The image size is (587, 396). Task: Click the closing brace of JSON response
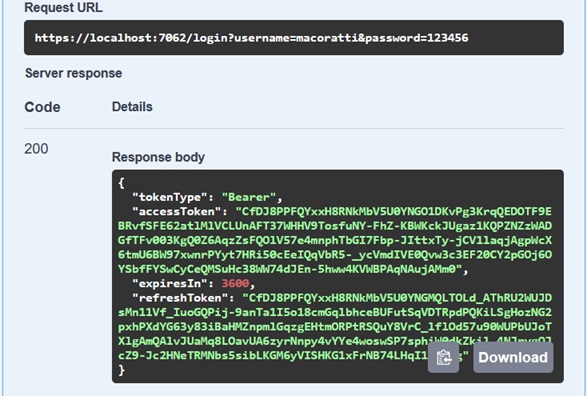click(x=121, y=370)
